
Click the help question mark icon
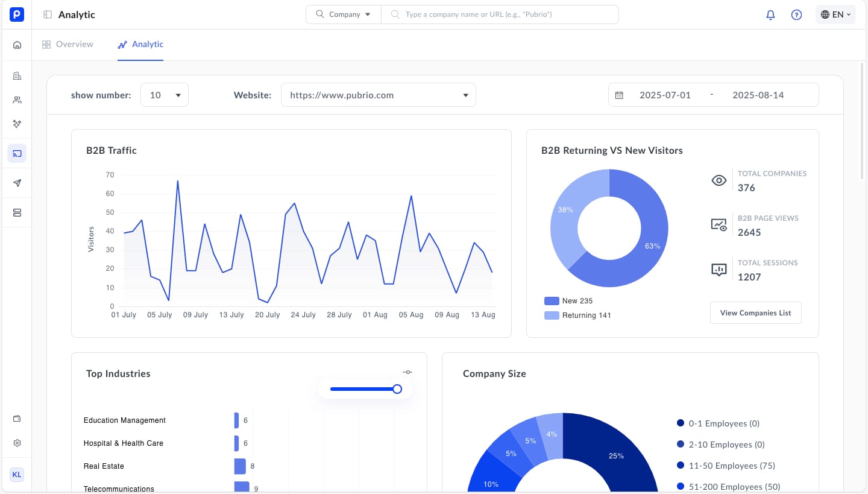pos(796,14)
